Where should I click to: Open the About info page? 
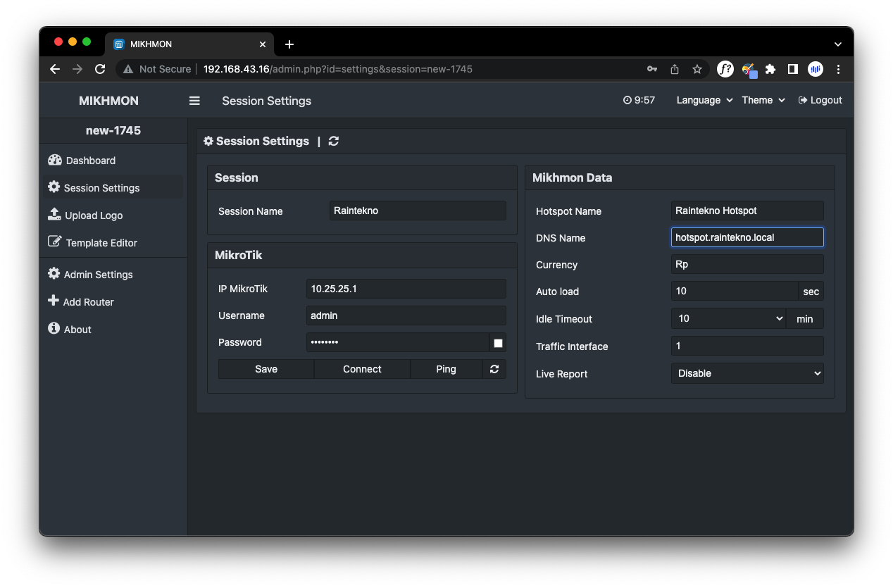tap(77, 330)
